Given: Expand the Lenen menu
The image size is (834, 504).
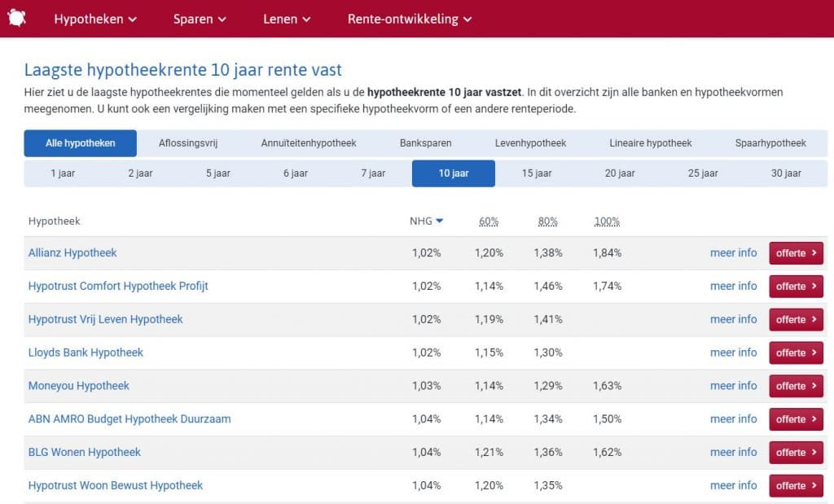Looking at the screenshot, I should (287, 20).
